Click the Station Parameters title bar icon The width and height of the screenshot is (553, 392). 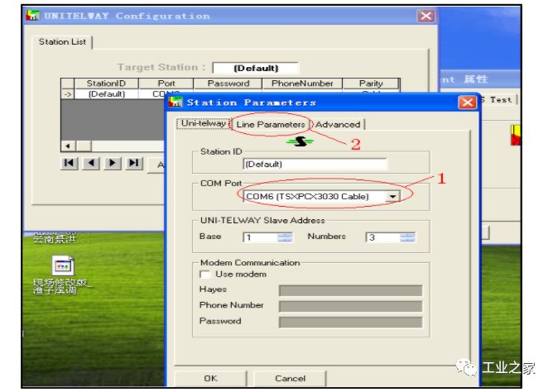pyautogui.click(x=176, y=103)
